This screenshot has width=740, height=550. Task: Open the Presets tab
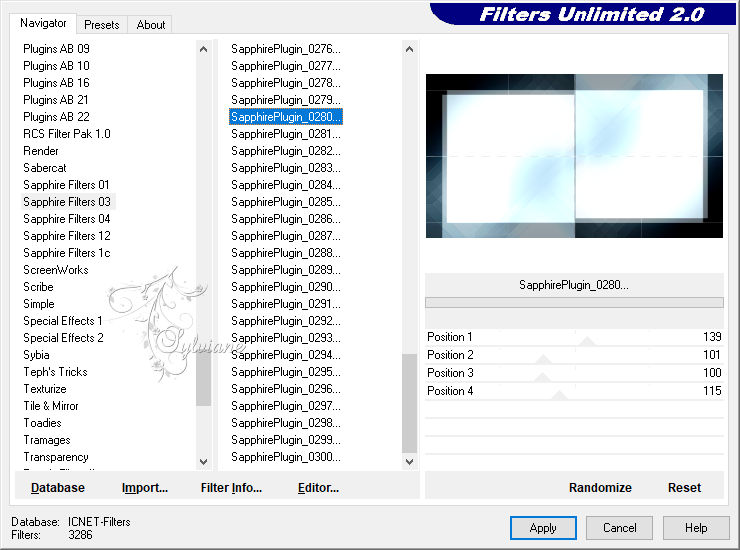tap(101, 25)
